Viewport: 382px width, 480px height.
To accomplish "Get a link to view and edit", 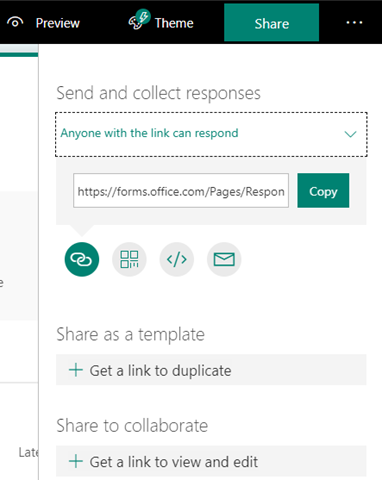I will pyautogui.click(x=211, y=461).
